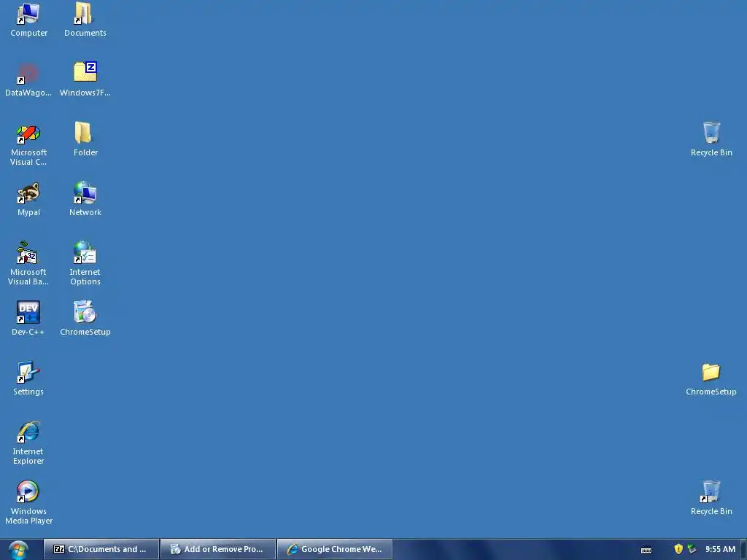Image resolution: width=747 pixels, height=560 pixels.
Task: Select the Dev-C++ desktop shortcut
Action: pos(28,319)
